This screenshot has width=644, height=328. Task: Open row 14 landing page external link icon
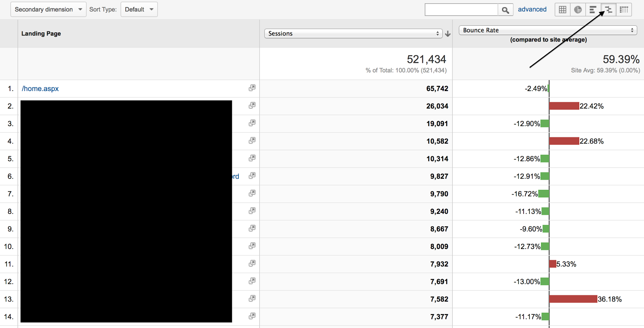coord(252,316)
